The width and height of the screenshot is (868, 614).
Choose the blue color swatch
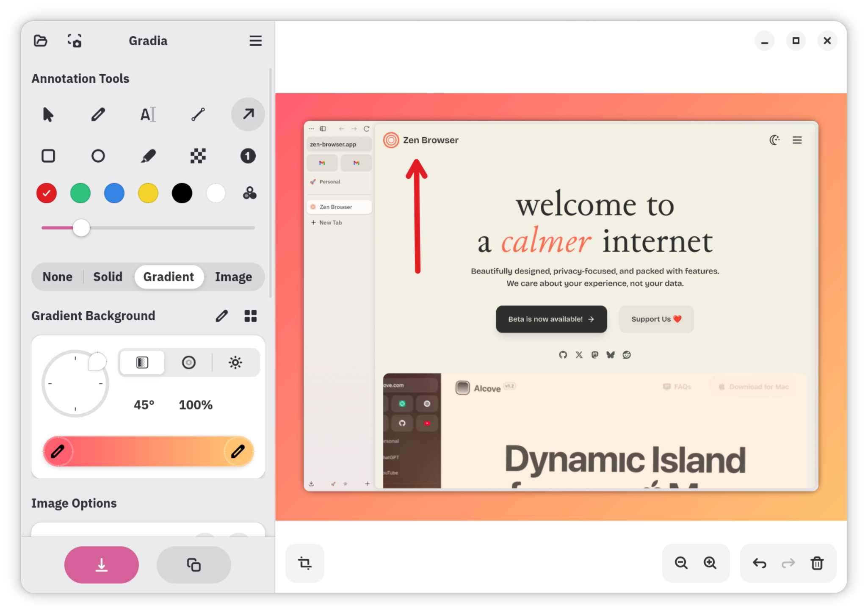click(114, 193)
